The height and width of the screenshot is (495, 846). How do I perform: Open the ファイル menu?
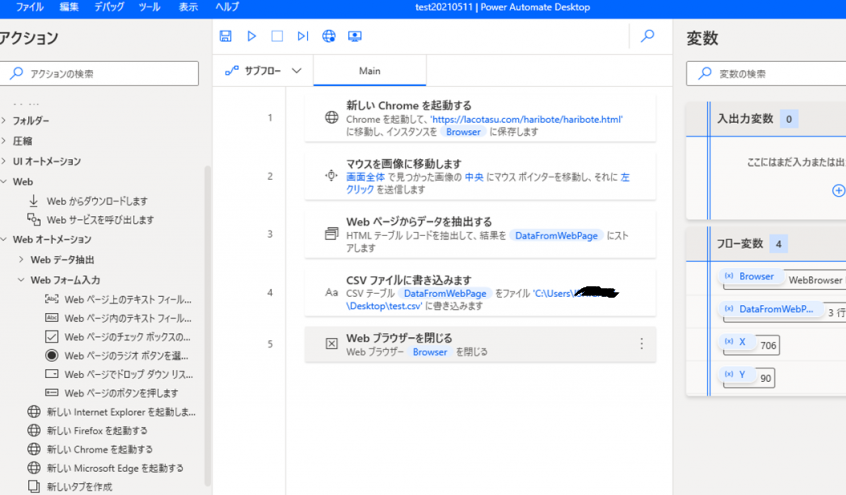pos(29,7)
